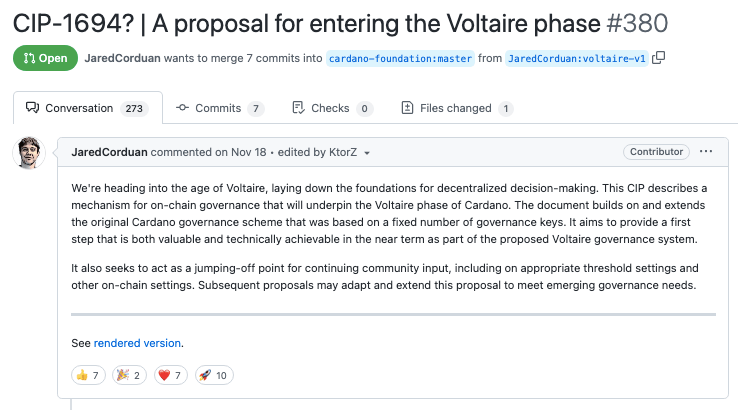Copy the head branch name icon
This screenshot has height=410, width=738.
[x=658, y=58]
